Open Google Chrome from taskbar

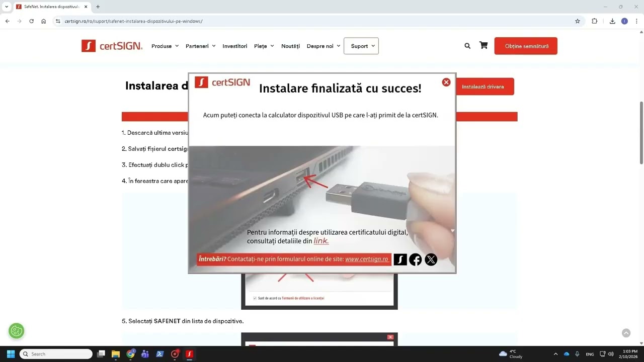point(131,354)
